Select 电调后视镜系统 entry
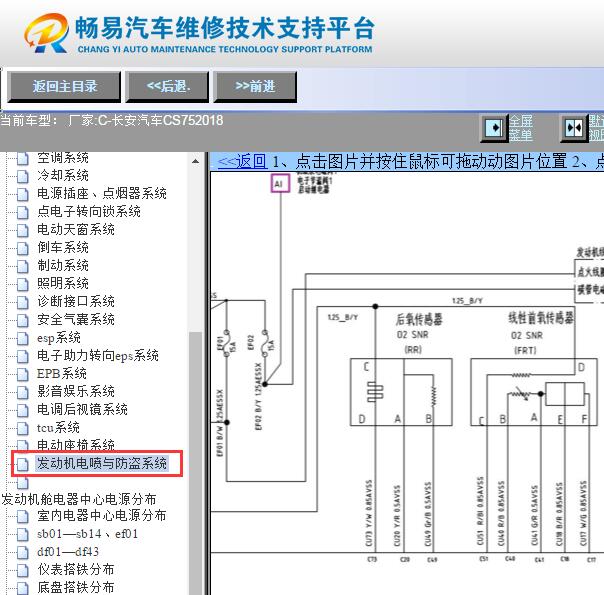604x595 pixels. 82,409
